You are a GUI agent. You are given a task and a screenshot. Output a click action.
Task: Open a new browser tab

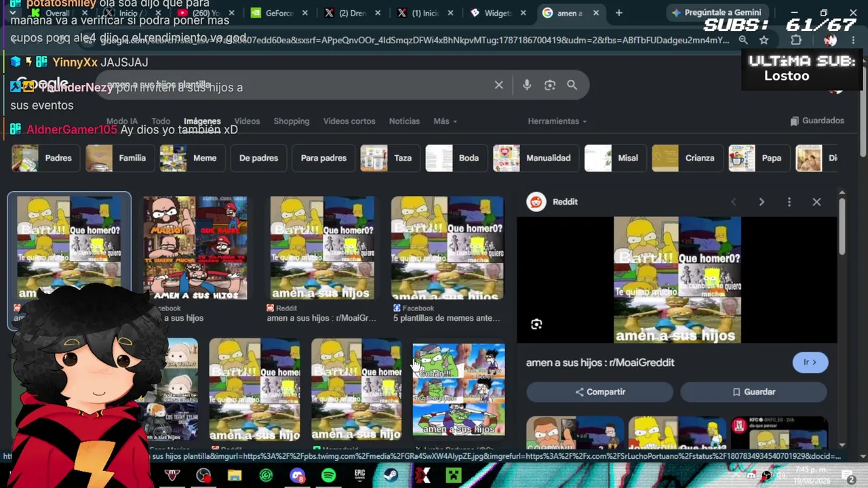(618, 13)
